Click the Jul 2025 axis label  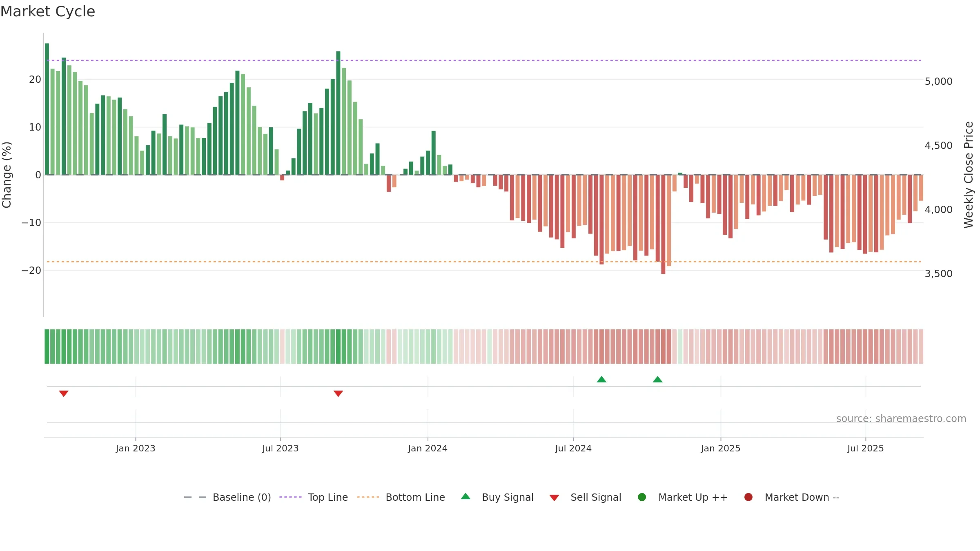[x=866, y=448]
